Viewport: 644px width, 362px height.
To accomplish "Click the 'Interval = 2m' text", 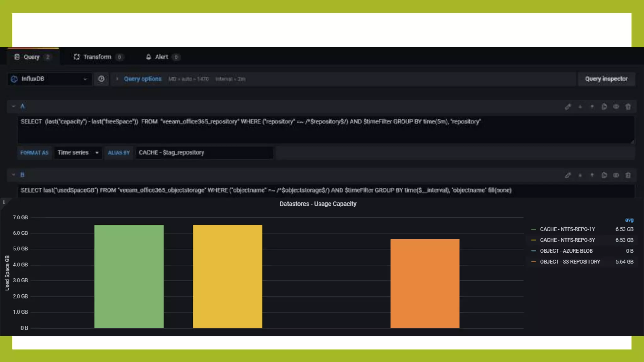I will point(230,79).
